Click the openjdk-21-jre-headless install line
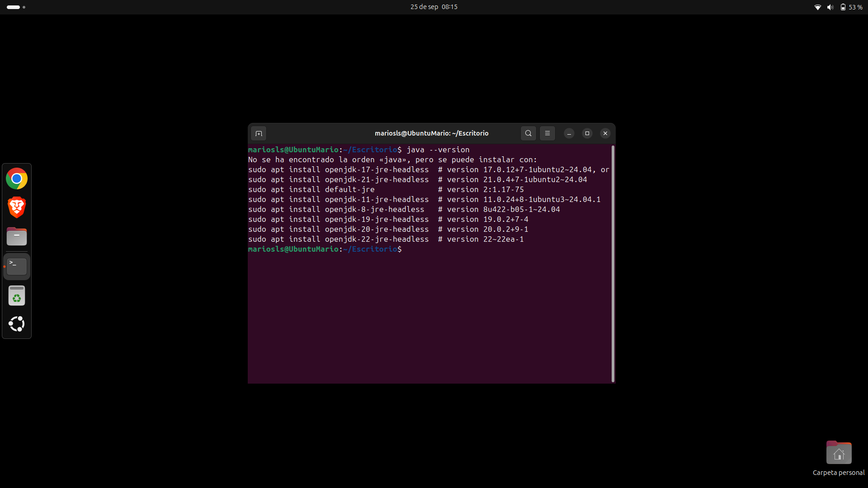The width and height of the screenshot is (868, 488). point(418,179)
